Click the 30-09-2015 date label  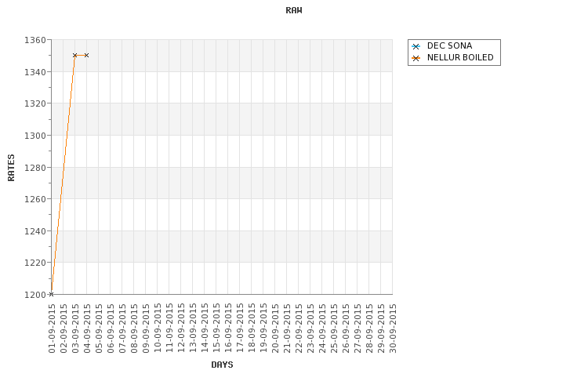393,328
